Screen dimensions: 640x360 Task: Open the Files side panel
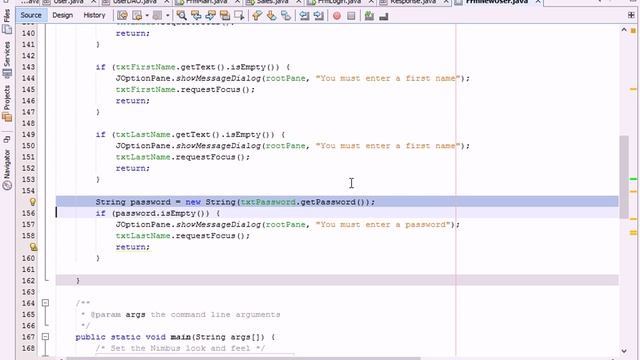(x=7, y=21)
